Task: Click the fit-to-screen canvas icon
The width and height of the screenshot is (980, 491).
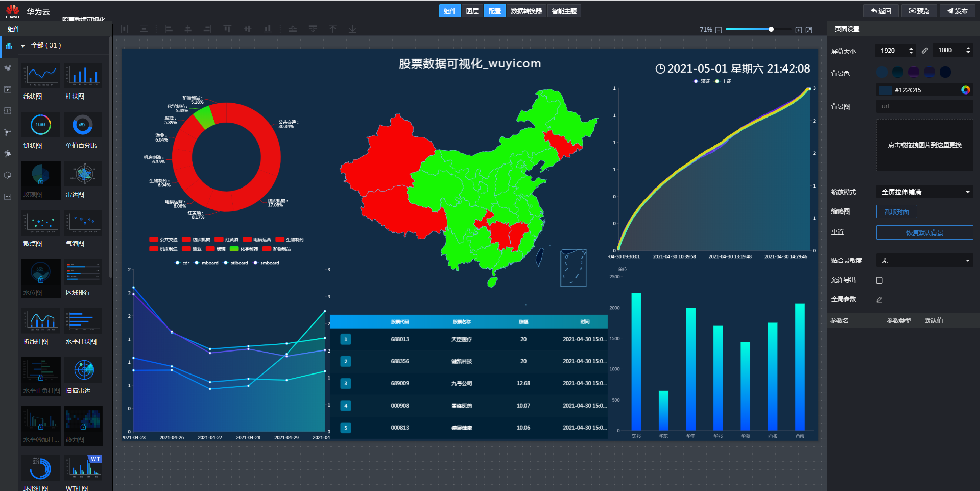Action: (809, 30)
